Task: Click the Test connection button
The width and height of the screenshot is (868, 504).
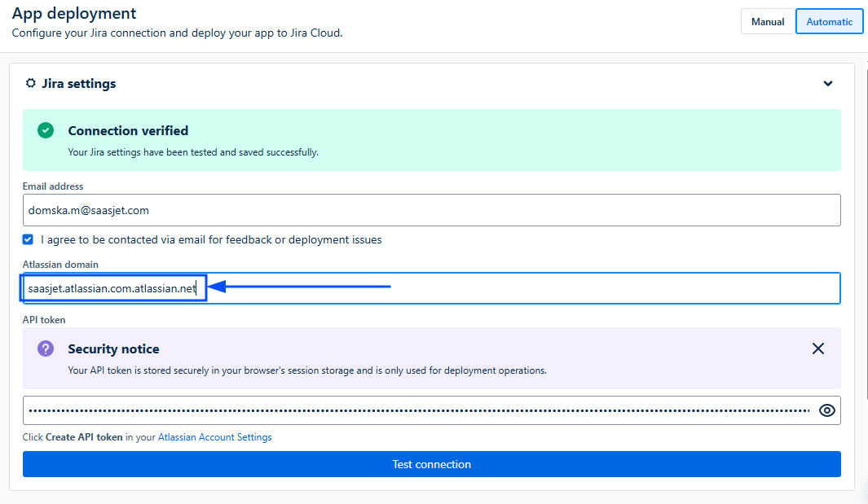Action: pos(431,464)
